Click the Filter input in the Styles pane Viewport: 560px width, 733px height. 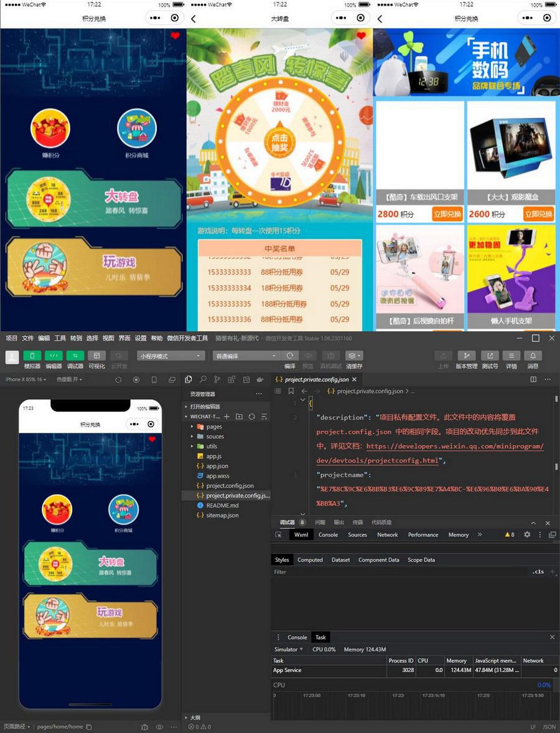click(398, 572)
